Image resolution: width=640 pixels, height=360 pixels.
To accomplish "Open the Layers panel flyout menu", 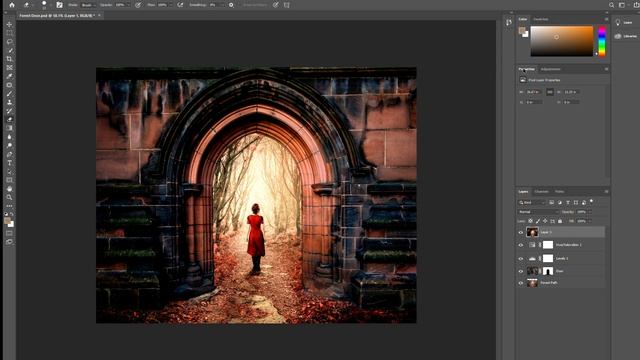I will (x=607, y=191).
